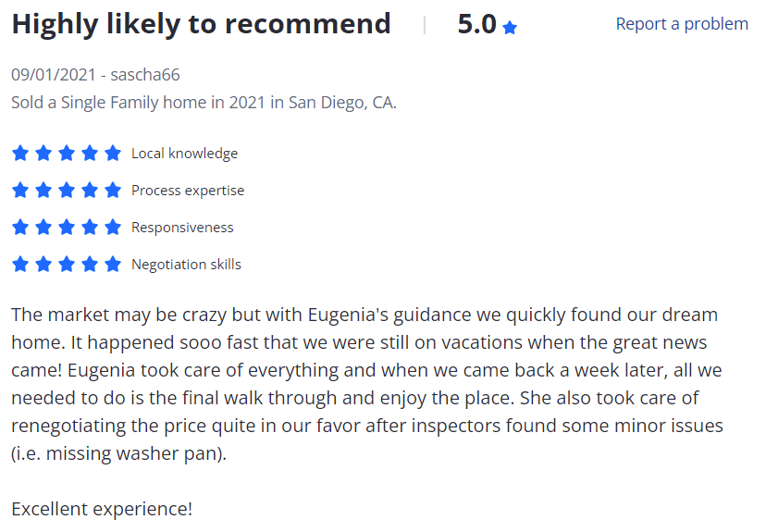Click the blue star beside 5.0 rating
Screen dimensions: 766x532
click(510, 28)
